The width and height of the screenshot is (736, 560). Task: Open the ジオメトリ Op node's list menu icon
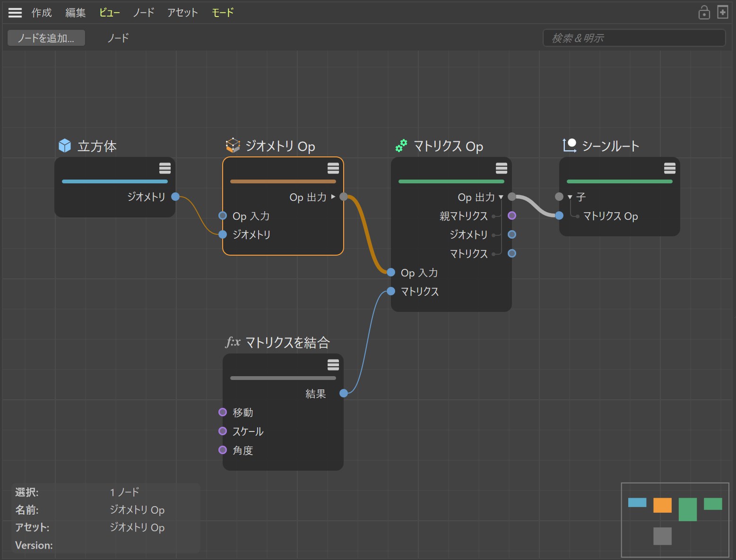pyautogui.click(x=333, y=168)
